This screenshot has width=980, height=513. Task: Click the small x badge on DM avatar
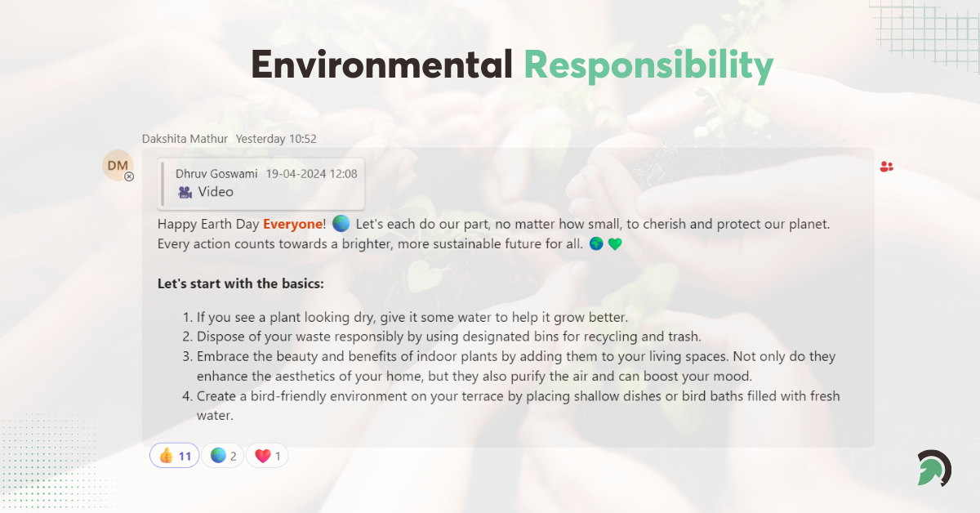click(x=130, y=176)
